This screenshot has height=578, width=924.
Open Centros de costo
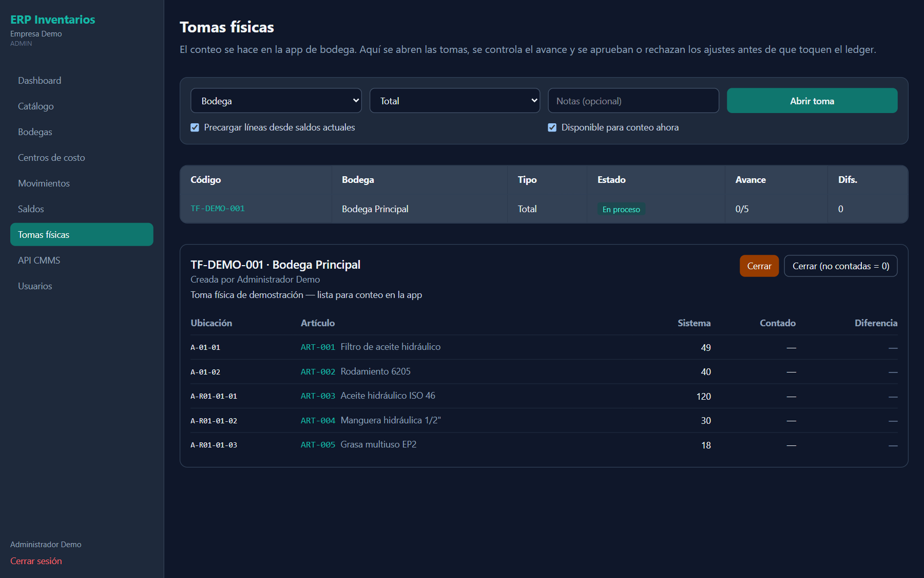[x=82, y=158]
